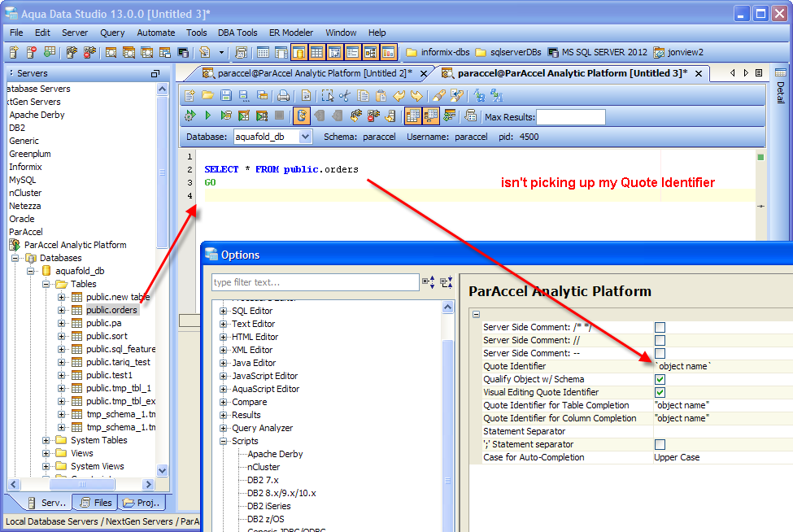Redo with the right yellow arrow icon
793x532 pixels.
pos(416,95)
